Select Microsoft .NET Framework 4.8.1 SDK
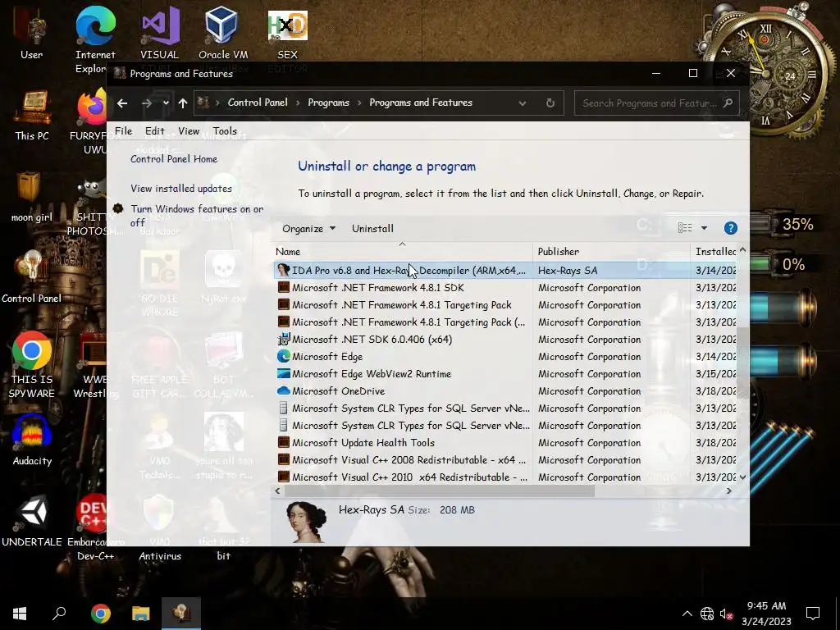This screenshot has height=630, width=840. pos(505,288)
